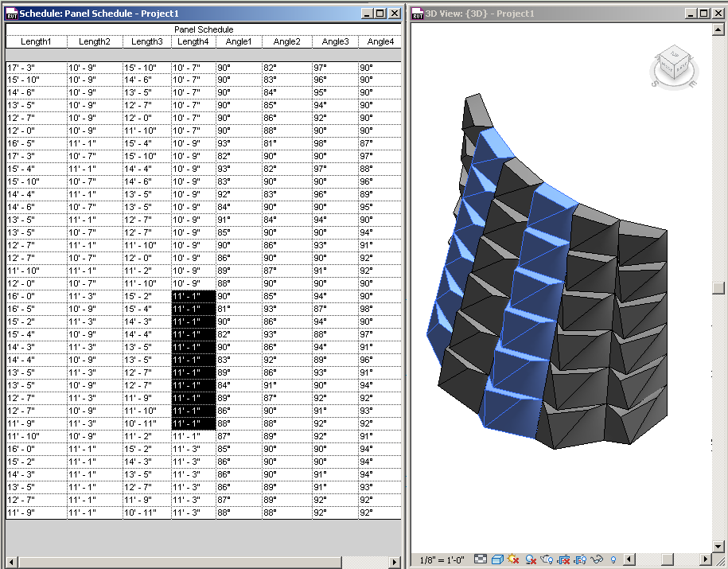Select the 88° cell under Angle4
The image size is (728, 569).
pos(380,169)
